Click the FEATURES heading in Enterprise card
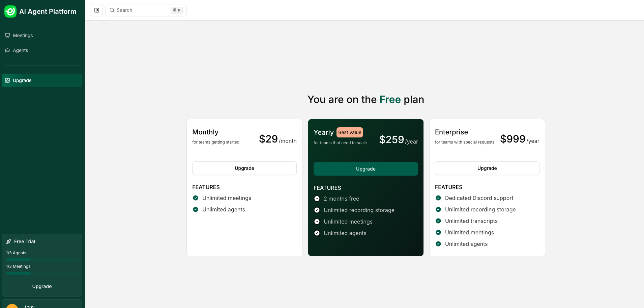Screen dimensions: 644x308 449,187
